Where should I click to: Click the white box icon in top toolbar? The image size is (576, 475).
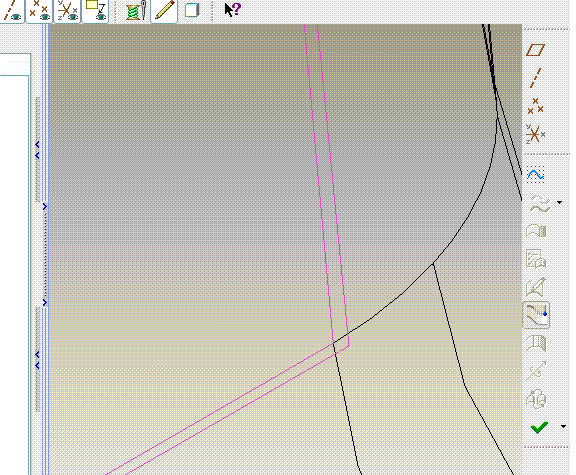(x=192, y=10)
